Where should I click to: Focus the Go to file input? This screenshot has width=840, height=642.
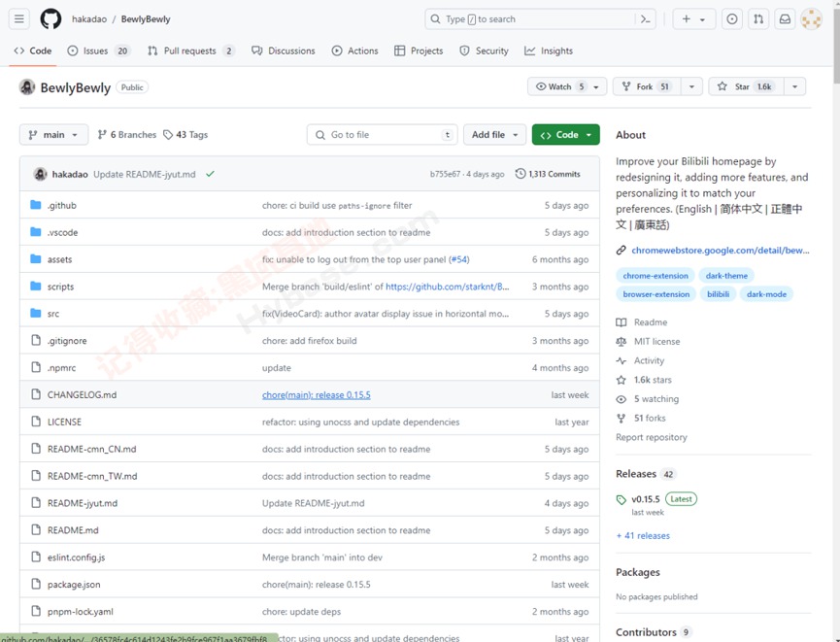pos(382,134)
